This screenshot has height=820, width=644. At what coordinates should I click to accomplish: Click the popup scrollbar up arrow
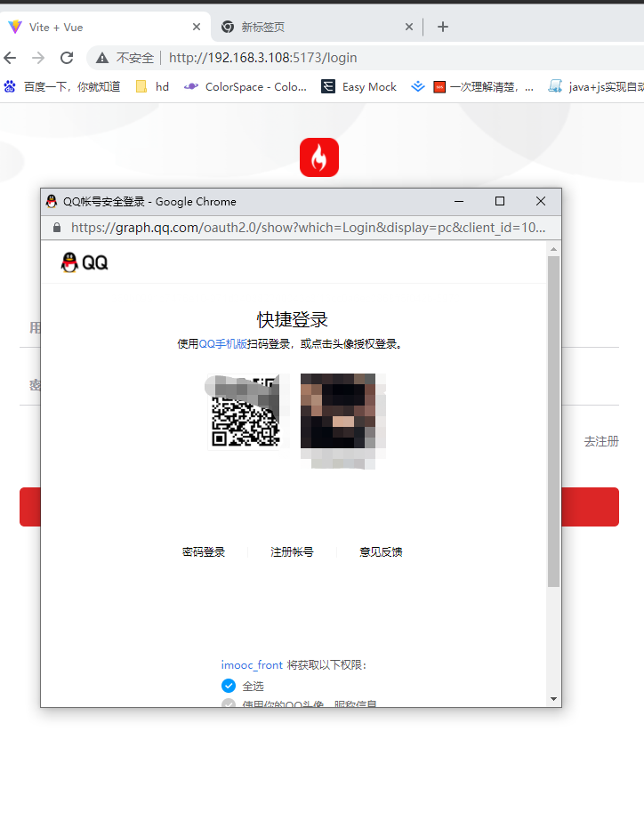tap(553, 248)
